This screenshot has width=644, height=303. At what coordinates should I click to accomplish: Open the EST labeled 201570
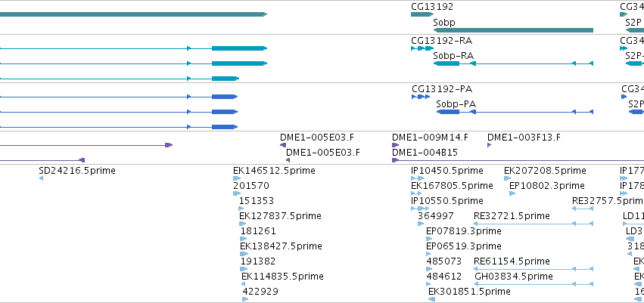click(237, 193)
